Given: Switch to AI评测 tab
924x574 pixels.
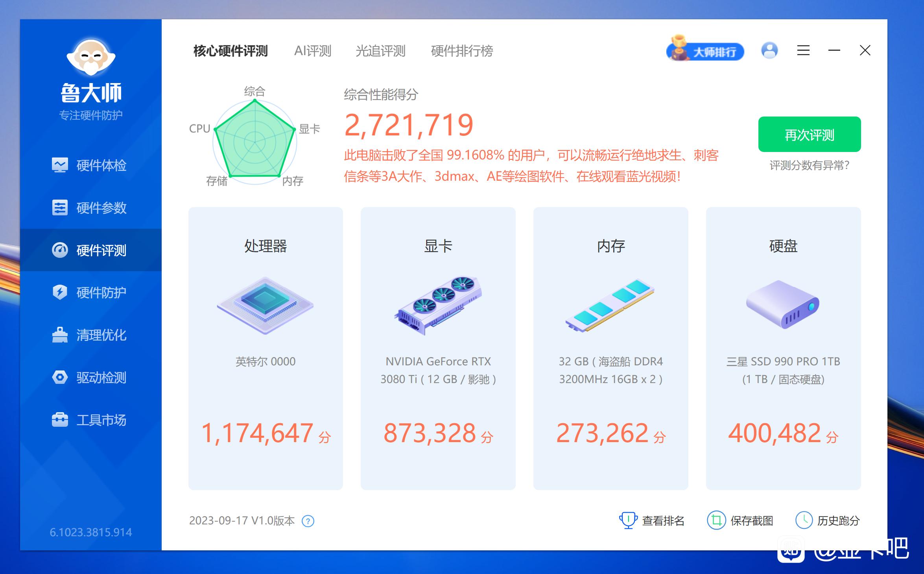Looking at the screenshot, I should tap(313, 51).
